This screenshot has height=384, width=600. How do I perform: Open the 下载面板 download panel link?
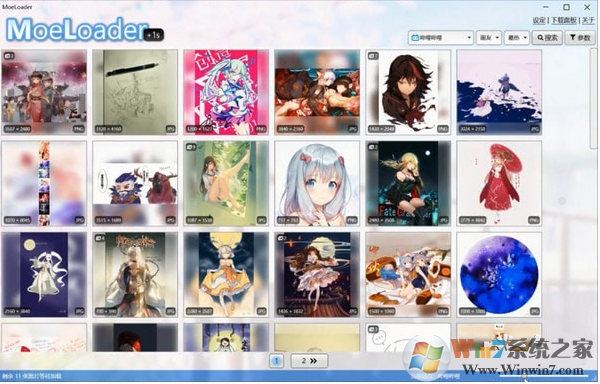564,21
